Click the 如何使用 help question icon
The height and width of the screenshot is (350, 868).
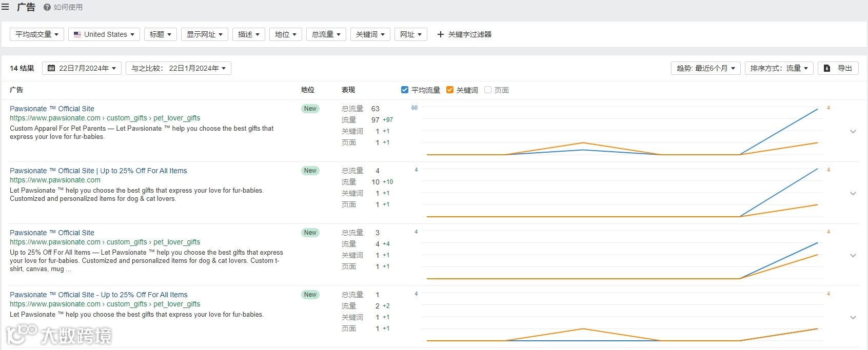47,7
